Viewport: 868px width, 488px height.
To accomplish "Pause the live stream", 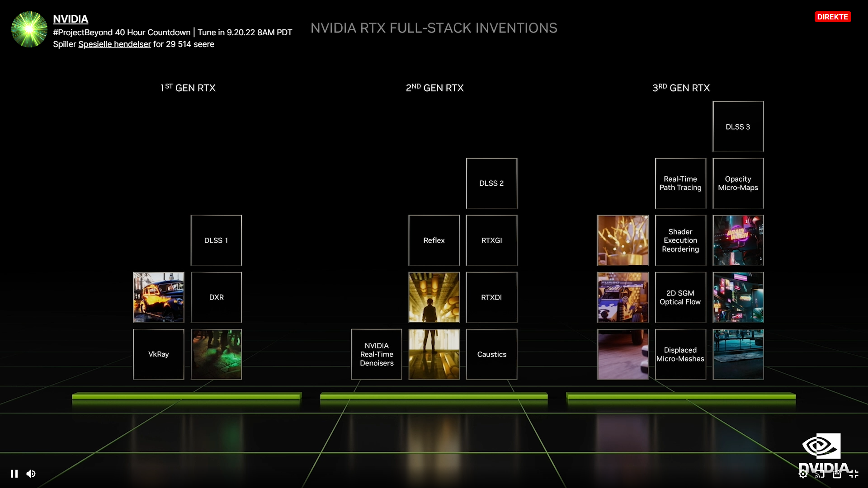I will pyautogui.click(x=14, y=474).
